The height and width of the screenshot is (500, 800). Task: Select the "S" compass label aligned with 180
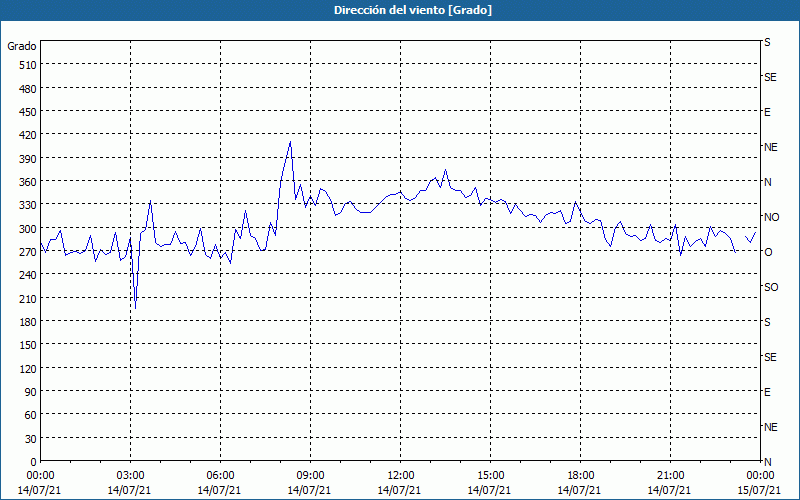pyautogui.click(x=767, y=322)
